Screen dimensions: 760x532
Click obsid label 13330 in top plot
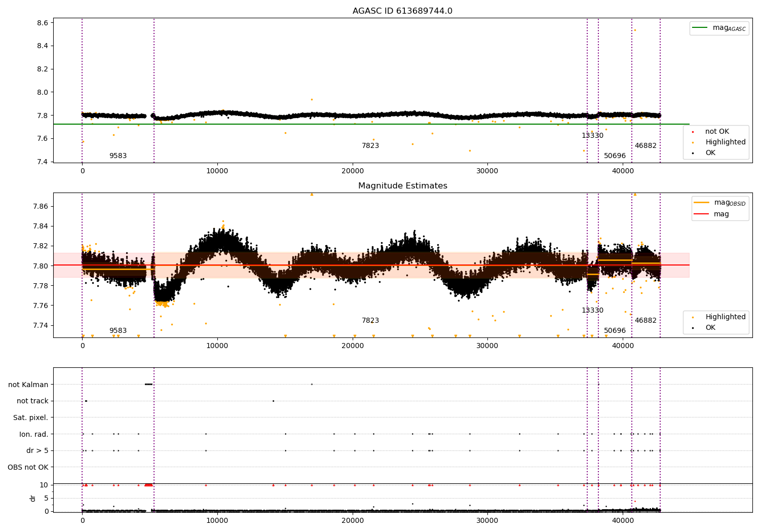592,136
